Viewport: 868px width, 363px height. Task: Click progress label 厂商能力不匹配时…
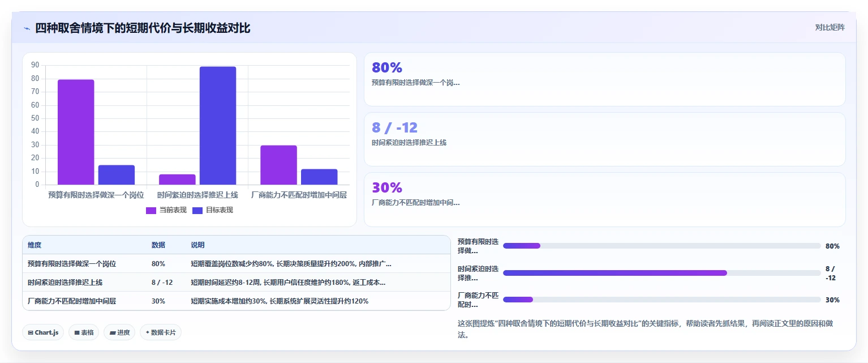[x=478, y=300]
